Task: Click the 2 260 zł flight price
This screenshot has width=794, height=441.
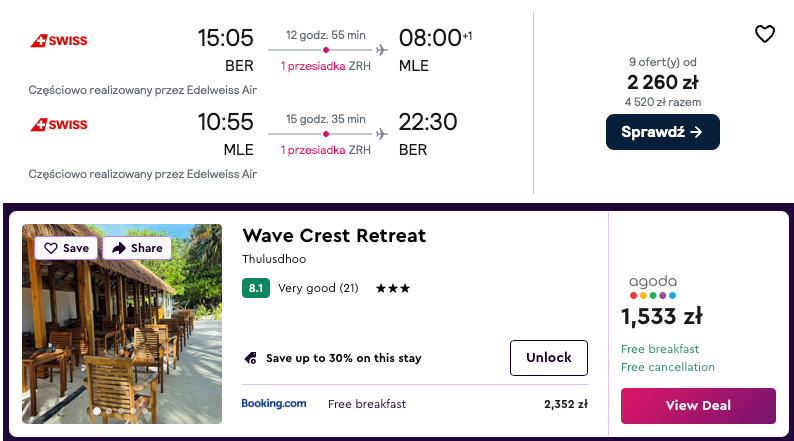Action: click(662, 83)
